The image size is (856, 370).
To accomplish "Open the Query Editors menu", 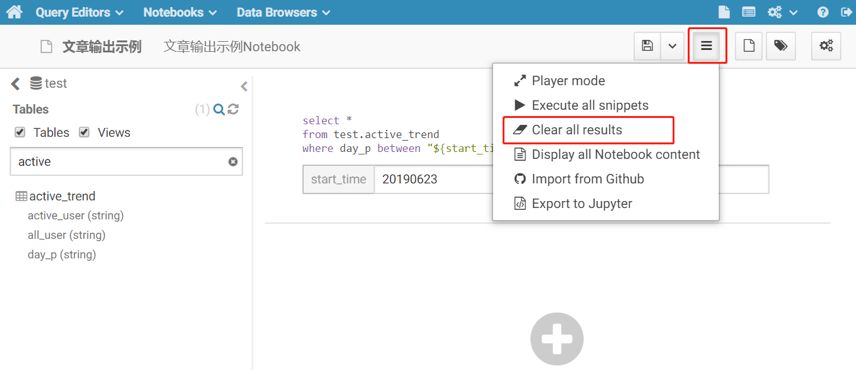I will click(79, 12).
